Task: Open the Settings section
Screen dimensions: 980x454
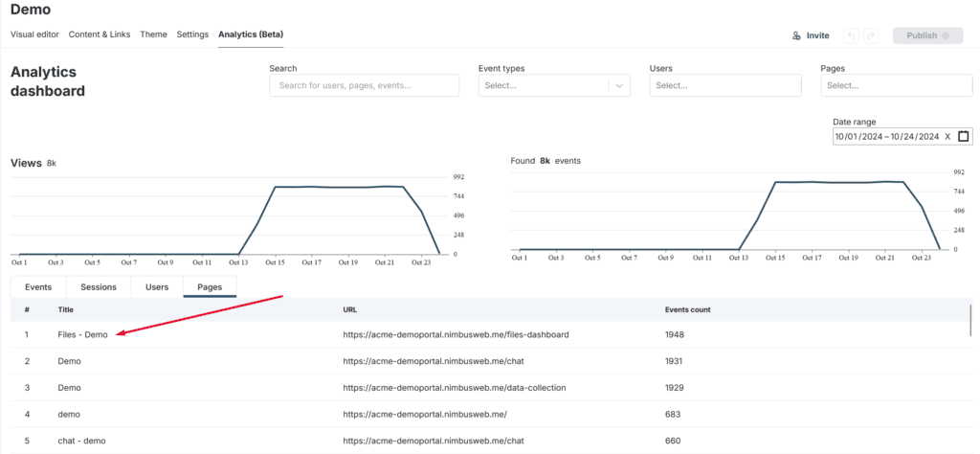Action: coord(192,34)
